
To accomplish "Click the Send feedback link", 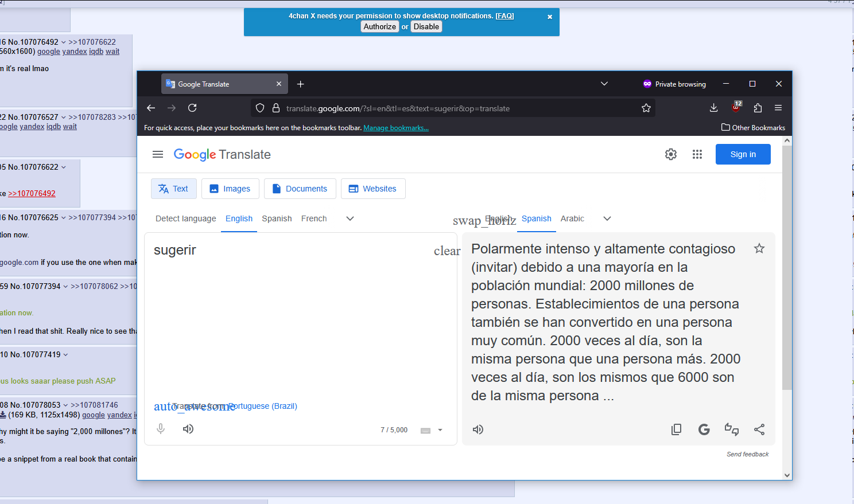I will [x=748, y=454].
